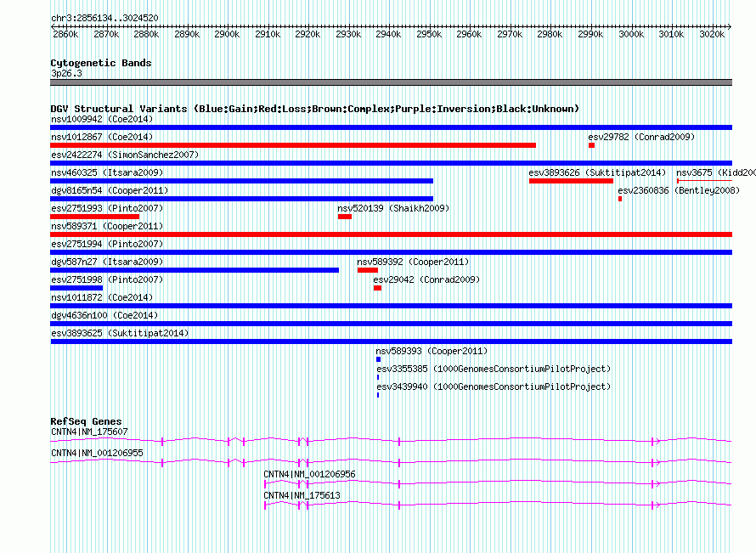Click the blue bar under esv3893625
Viewport: 756px width, 553px height.
tap(391, 341)
